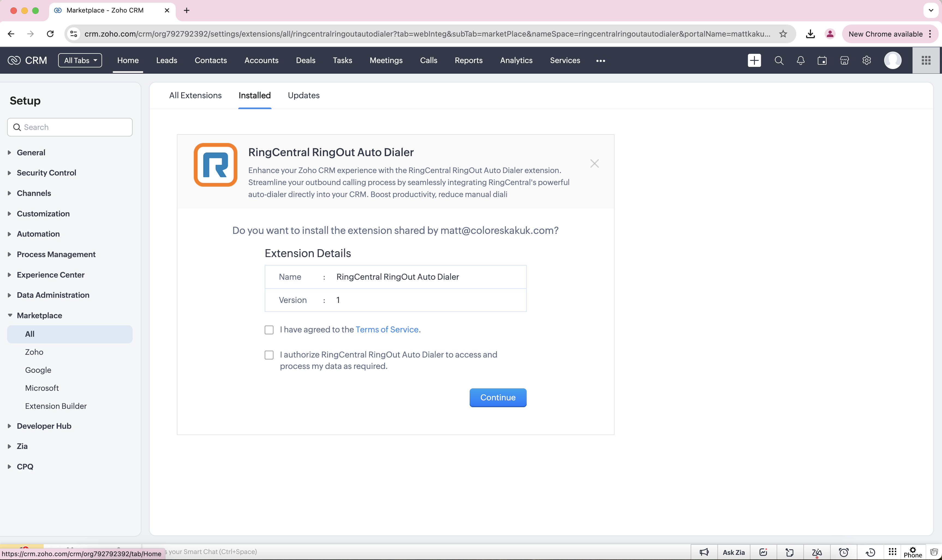
Task: Open the dial pad icon in bottom bar
Action: point(892,552)
